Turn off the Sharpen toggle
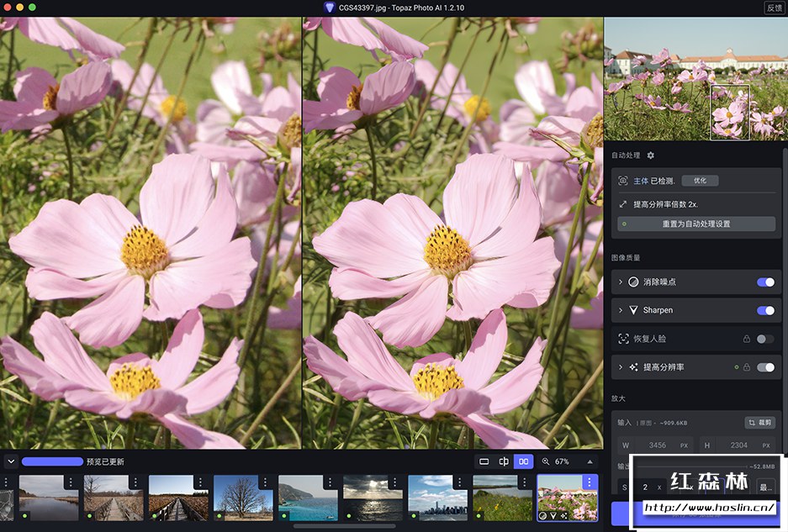Image resolution: width=788 pixels, height=532 pixels. point(765,310)
